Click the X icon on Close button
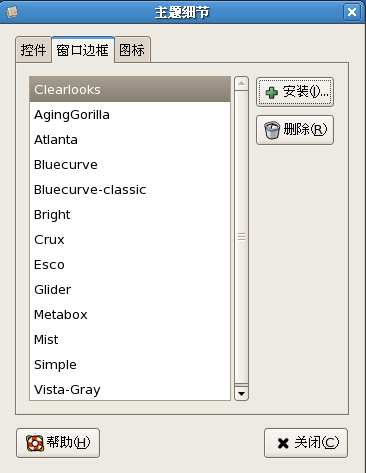Screen dimensions: 366x473 point(283,443)
